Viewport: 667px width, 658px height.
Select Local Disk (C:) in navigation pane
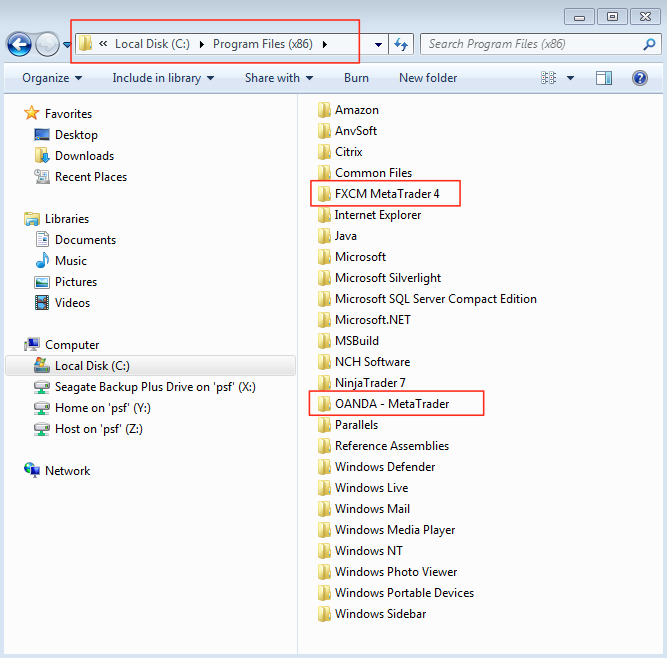(x=92, y=366)
